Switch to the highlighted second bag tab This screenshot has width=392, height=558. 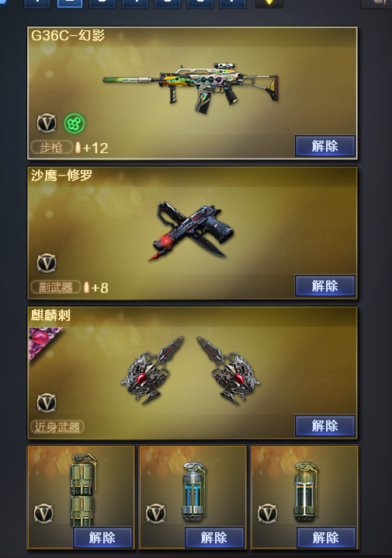70,4
